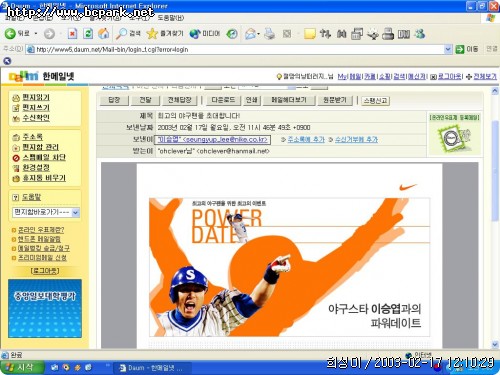
Task: Click the online stamp image on the right
Action: pos(455,138)
